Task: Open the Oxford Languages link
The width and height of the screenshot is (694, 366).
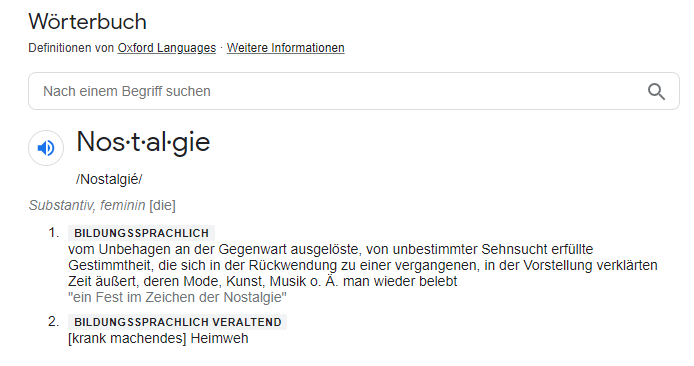Action: tap(166, 48)
